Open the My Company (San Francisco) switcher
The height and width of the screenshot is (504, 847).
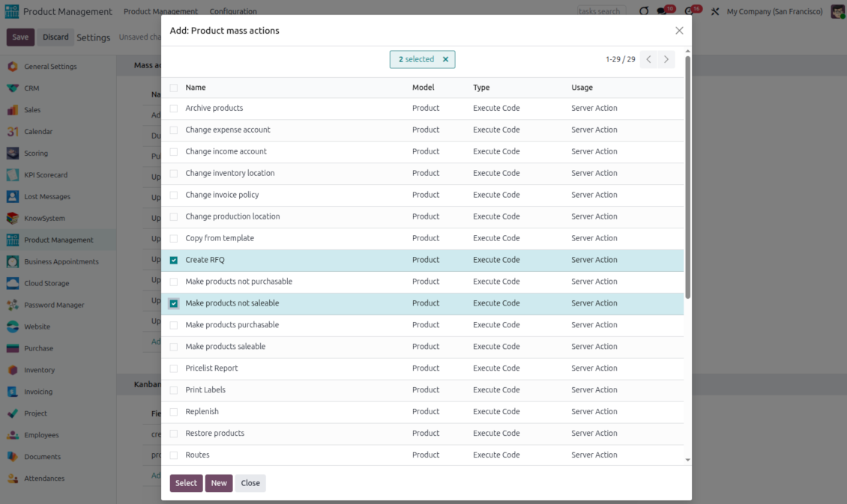(774, 12)
